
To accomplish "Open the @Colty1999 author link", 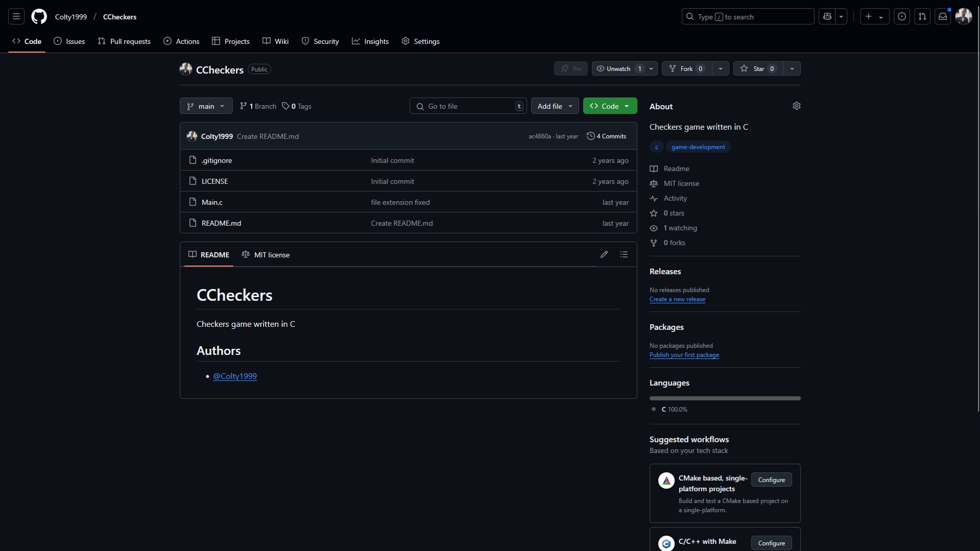I will (x=235, y=376).
